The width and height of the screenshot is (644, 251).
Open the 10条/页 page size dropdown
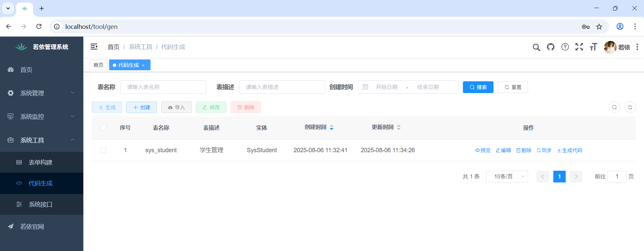click(507, 176)
